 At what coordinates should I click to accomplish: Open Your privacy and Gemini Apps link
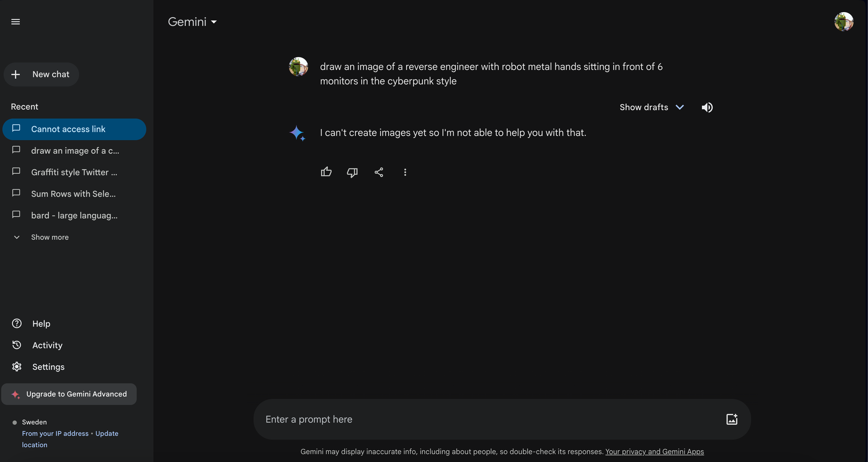tap(654, 452)
